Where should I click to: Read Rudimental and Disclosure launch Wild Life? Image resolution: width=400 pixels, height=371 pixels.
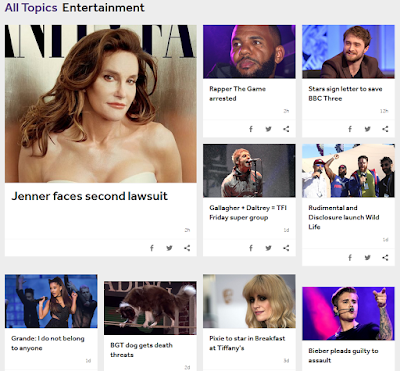(x=344, y=217)
